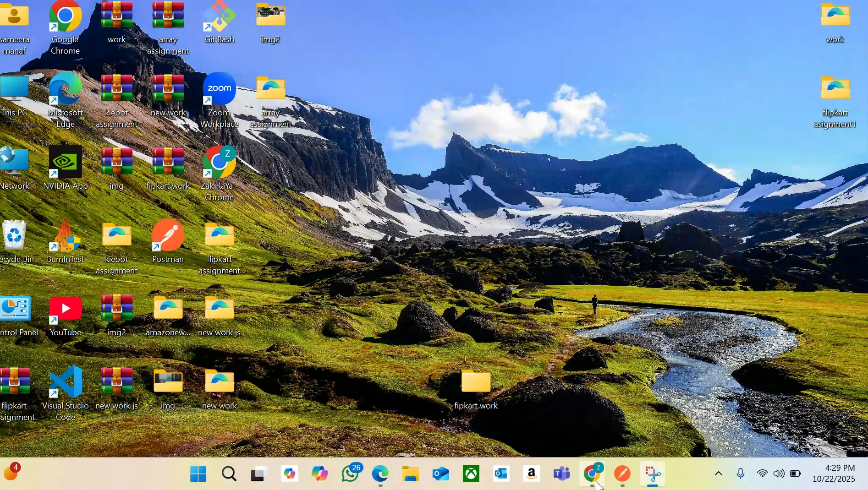Select the fipkart work WinRAR archive
Viewport: 868px width, 490px height.
[168, 168]
